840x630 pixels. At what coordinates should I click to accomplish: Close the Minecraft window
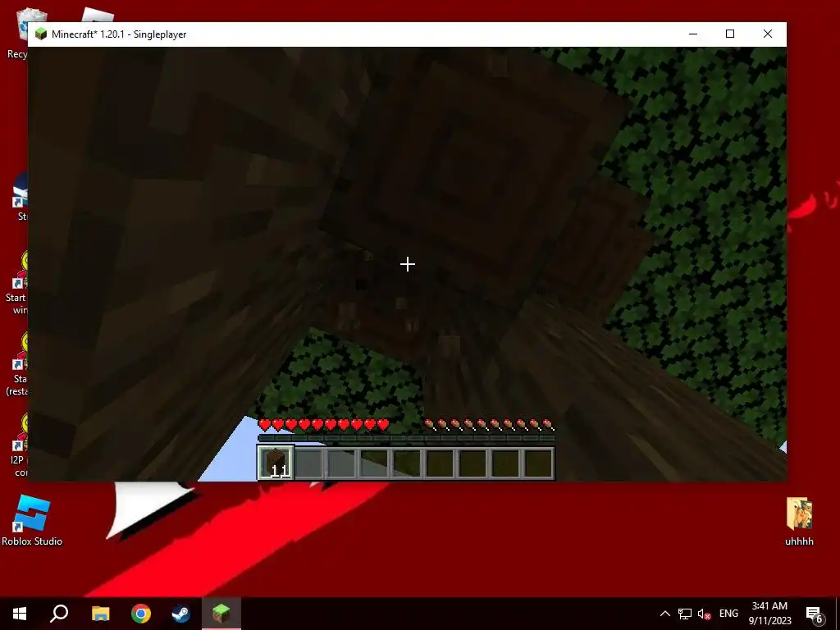(768, 34)
